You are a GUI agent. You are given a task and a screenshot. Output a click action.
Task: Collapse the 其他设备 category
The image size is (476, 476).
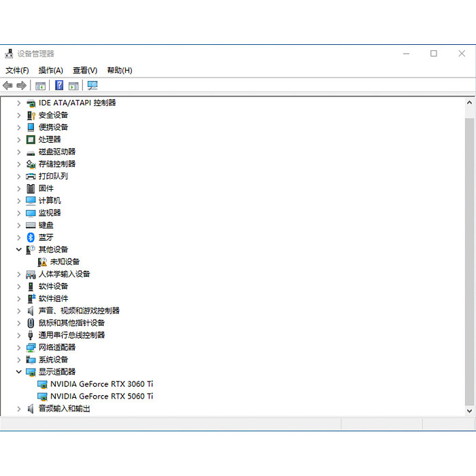pos(19,250)
